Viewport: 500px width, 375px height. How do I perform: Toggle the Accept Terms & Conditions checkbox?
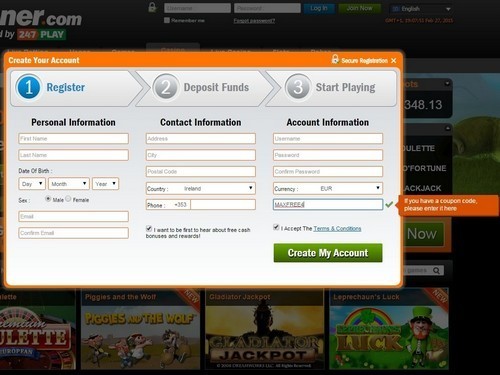(276, 227)
